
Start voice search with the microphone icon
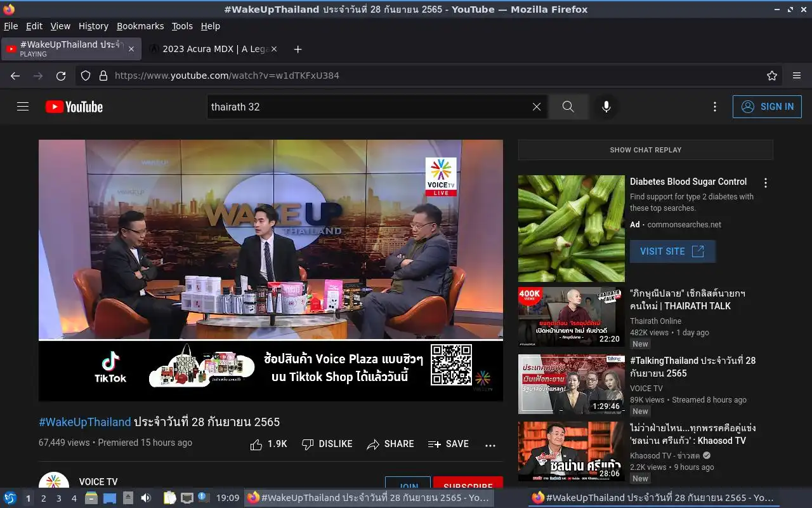tap(606, 107)
